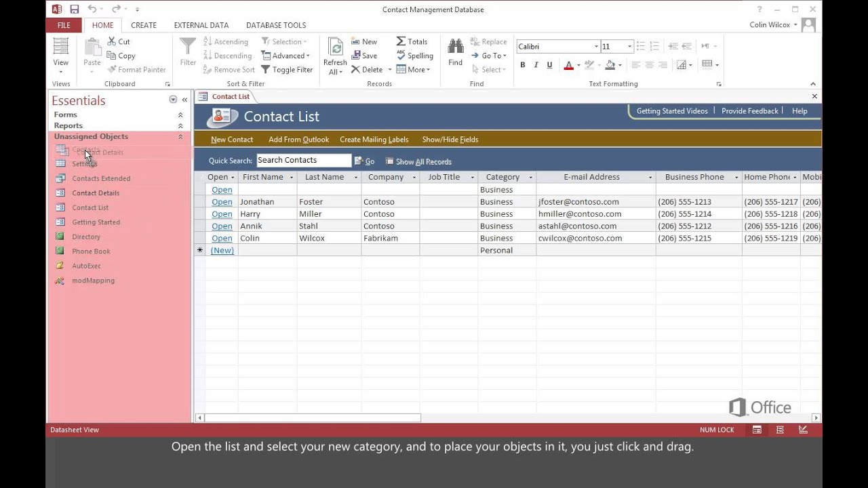The image size is (868, 488).
Task: Click the Filter funnel icon
Action: pyautogui.click(x=188, y=46)
